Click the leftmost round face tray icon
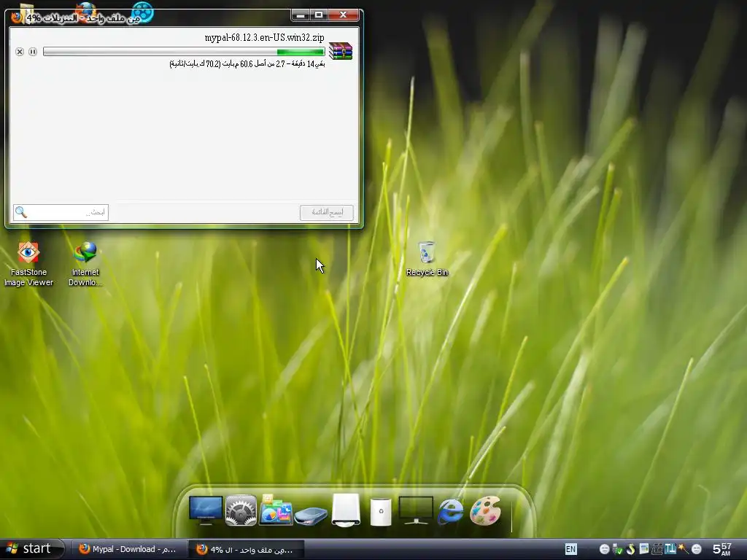Viewport: 747px width, 560px height. click(x=604, y=549)
